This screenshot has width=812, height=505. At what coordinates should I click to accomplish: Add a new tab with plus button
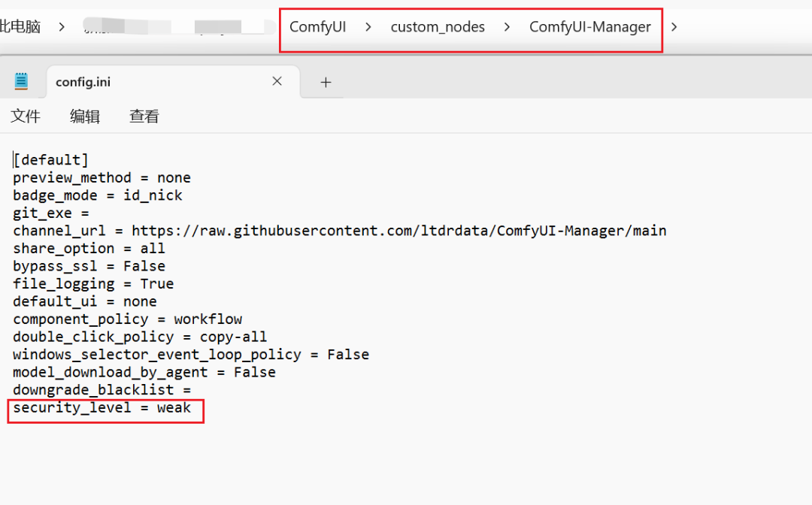(x=326, y=82)
